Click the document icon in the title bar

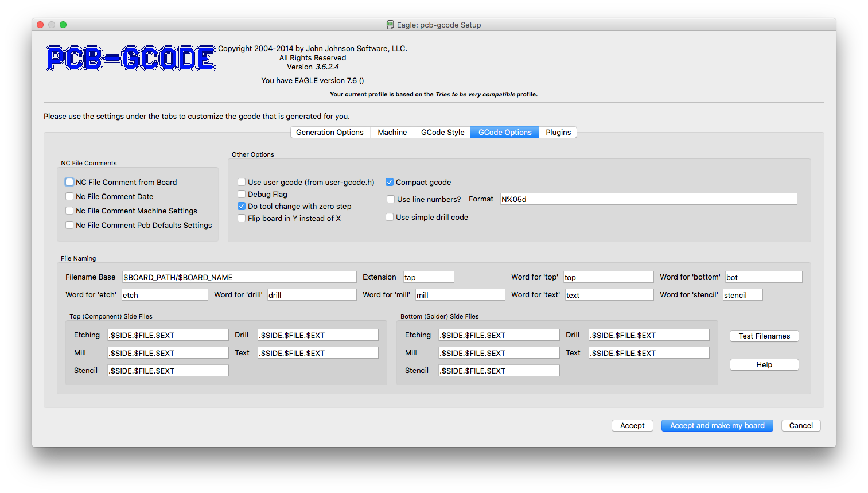point(390,25)
